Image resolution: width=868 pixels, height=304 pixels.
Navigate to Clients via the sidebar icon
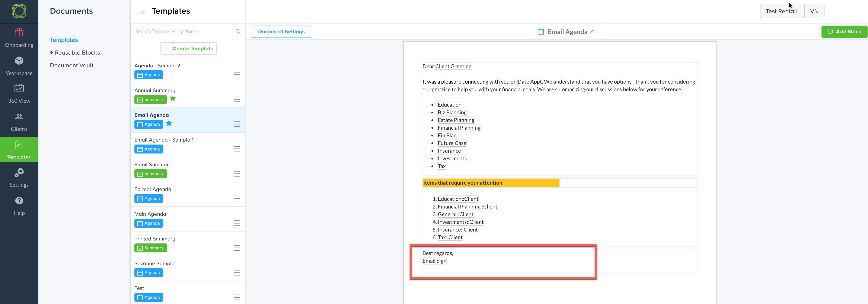click(19, 121)
